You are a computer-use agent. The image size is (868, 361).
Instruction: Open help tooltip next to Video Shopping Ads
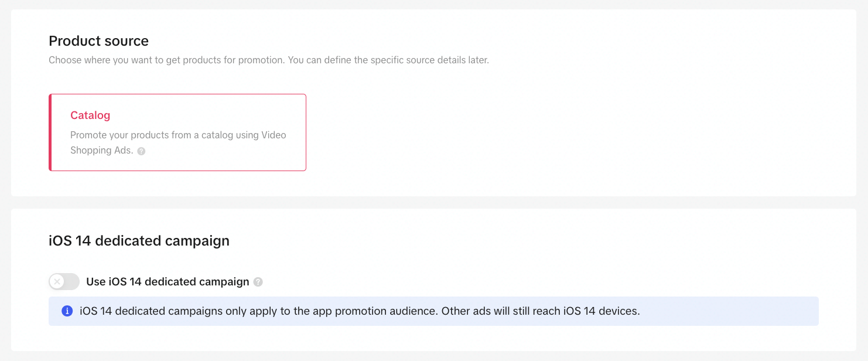coord(141,151)
